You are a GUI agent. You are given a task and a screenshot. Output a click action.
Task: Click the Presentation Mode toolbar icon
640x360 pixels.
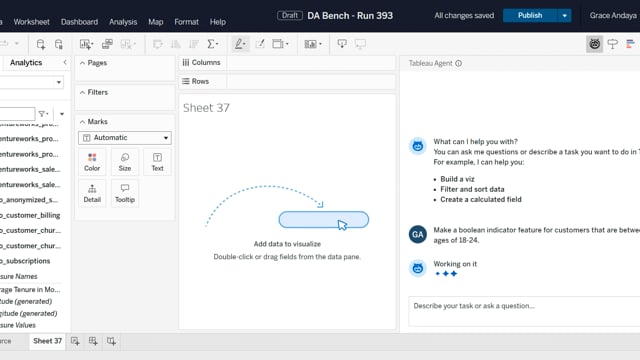360,44
